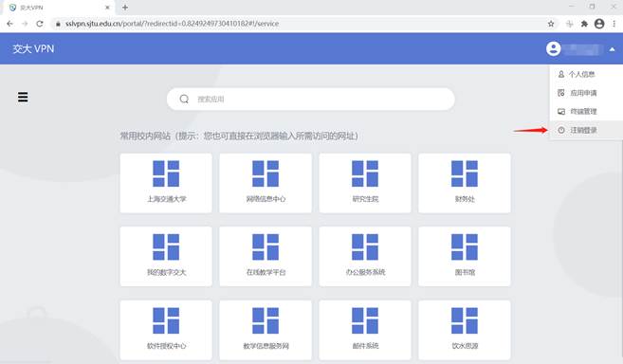Open the 研究生院 tile
The height and width of the screenshot is (364, 623).
click(365, 183)
